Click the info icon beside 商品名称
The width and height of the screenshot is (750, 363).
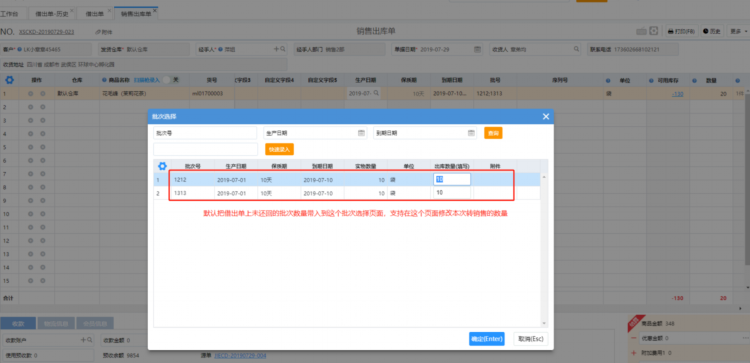pyautogui.click(x=105, y=80)
